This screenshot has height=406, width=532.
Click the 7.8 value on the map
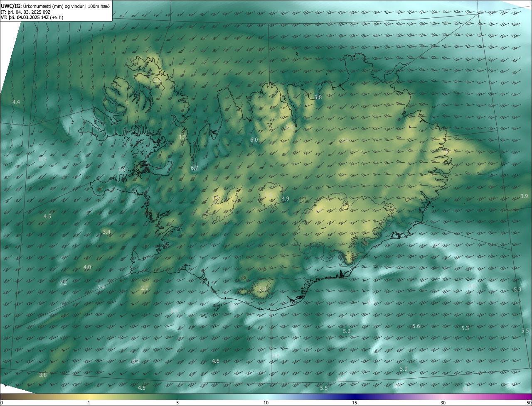coord(122,169)
